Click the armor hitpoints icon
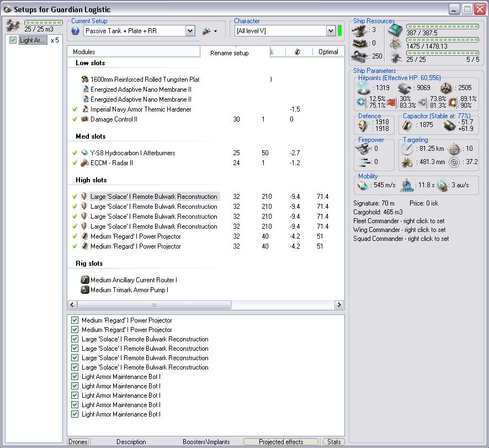 [405, 87]
